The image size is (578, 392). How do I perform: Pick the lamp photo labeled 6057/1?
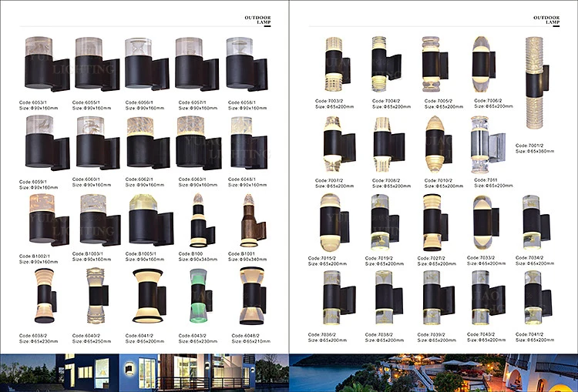(x=197, y=64)
